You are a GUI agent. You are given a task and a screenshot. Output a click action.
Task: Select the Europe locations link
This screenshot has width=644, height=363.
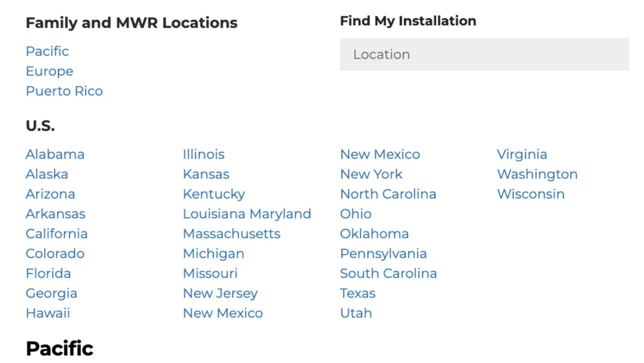coord(49,71)
